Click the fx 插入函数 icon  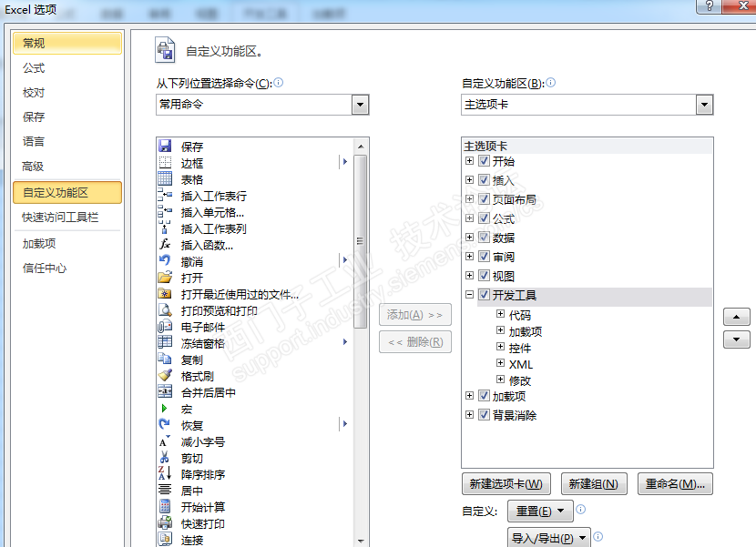(165, 244)
